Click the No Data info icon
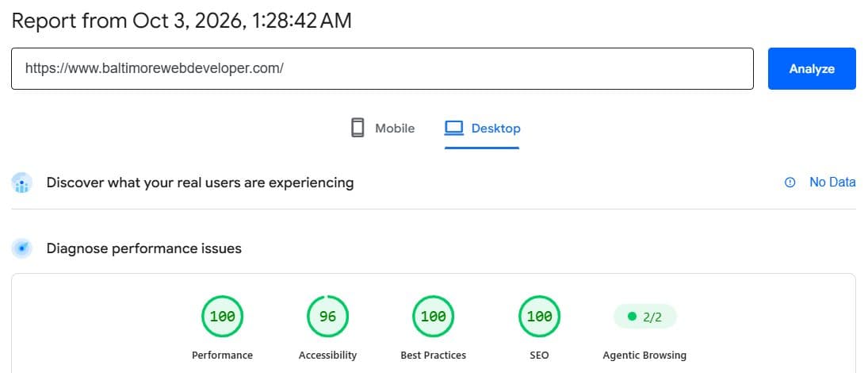Viewport: 868px width, 373px height. coord(790,183)
